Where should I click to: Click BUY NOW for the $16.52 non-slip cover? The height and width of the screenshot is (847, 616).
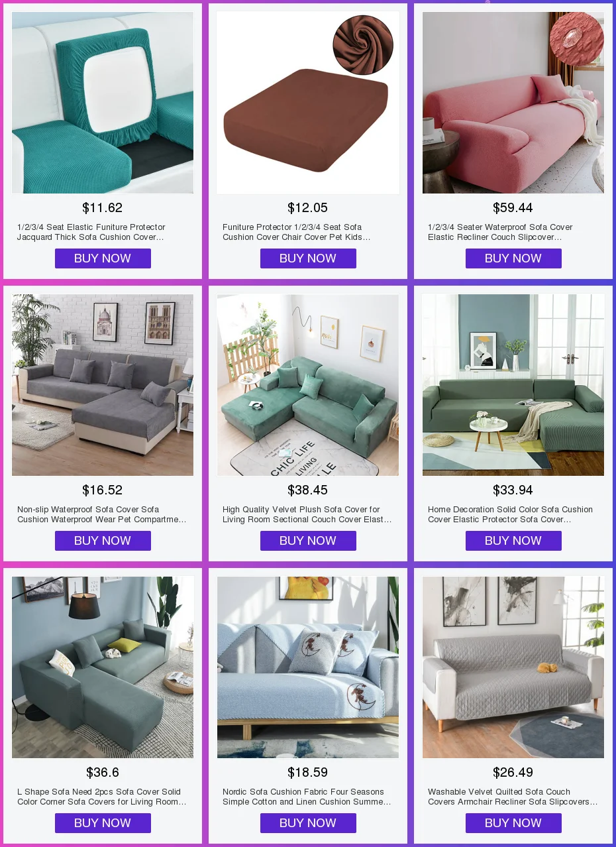(x=103, y=541)
